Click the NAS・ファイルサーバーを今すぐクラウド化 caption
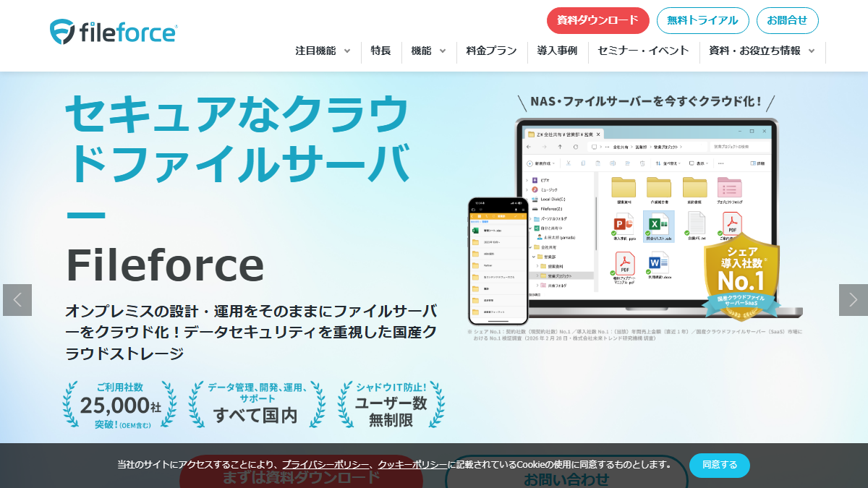 (646, 101)
